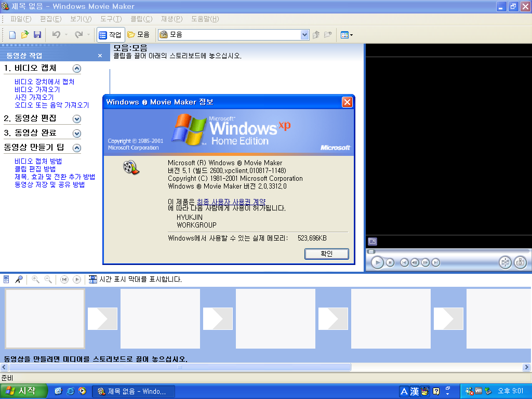This screenshot has width=532, height=399.
Task: Click the Zoom Timeline Out icon
Action: (x=48, y=280)
